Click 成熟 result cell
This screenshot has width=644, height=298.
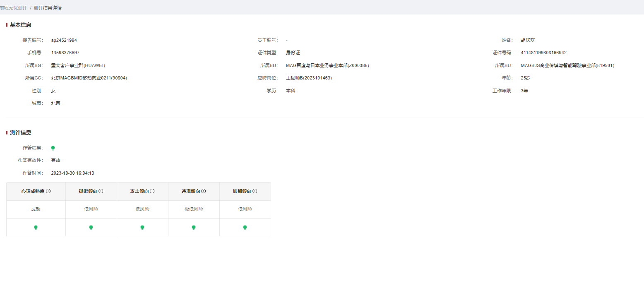(x=36, y=209)
